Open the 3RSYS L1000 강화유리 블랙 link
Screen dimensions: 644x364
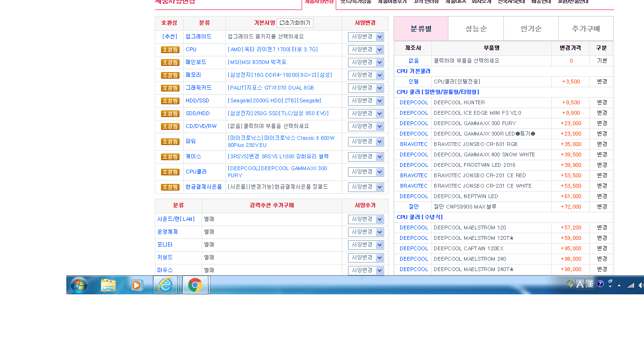[x=278, y=157]
